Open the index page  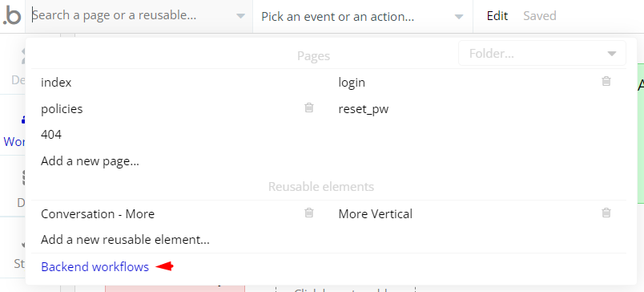(x=56, y=83)
